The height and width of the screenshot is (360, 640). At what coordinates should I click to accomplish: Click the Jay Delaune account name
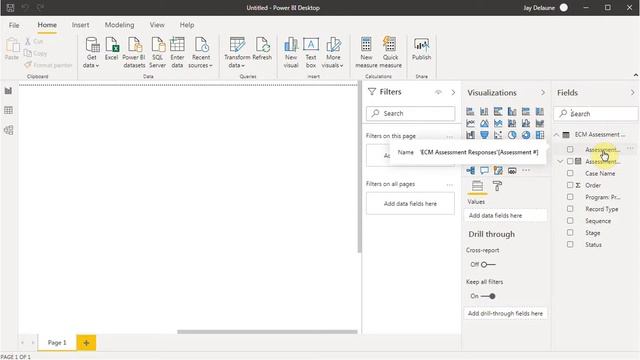(x=539, y=8)
